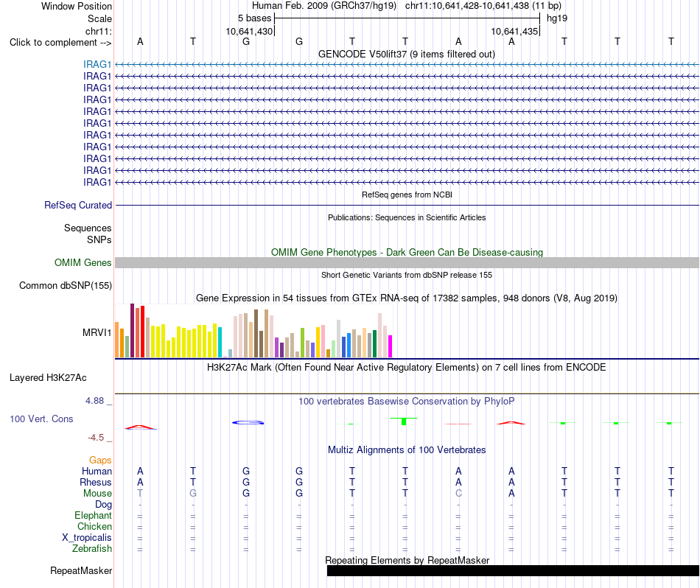Open the H3K27Ac Mark ENCODE track title
The height and width of the screenshot is (588, 700).
[x=407, y=368]
